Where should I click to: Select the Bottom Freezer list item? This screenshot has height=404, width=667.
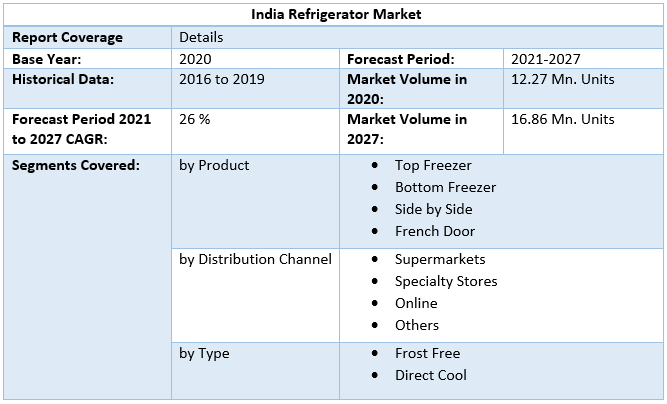[445, 187]
